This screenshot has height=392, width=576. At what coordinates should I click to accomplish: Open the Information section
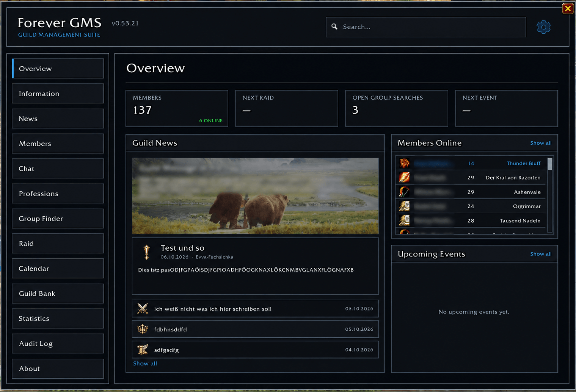58,94
